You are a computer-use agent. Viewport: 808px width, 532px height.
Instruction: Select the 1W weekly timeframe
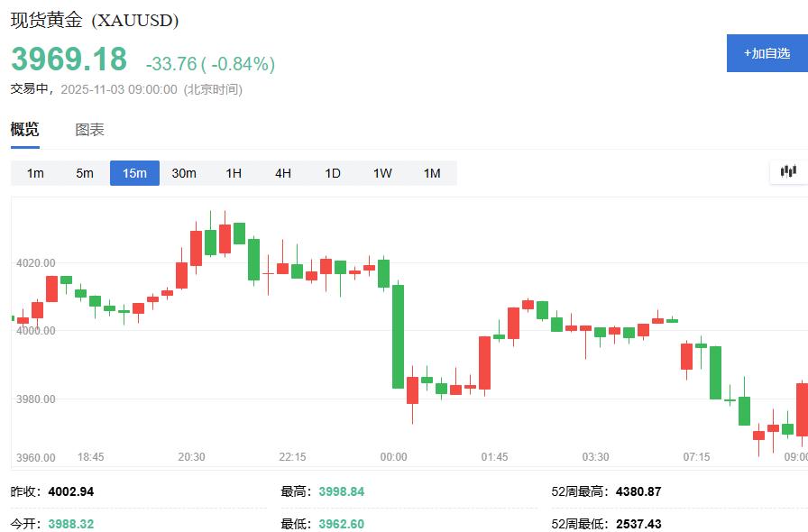tap(380, 173)
